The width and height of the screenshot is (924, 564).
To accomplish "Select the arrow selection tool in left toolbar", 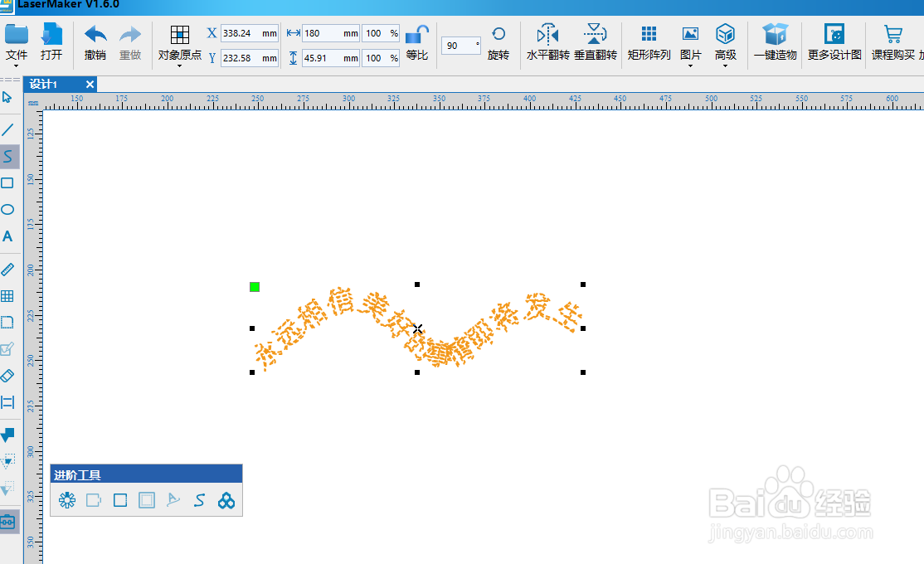I will tap(7, 98).
